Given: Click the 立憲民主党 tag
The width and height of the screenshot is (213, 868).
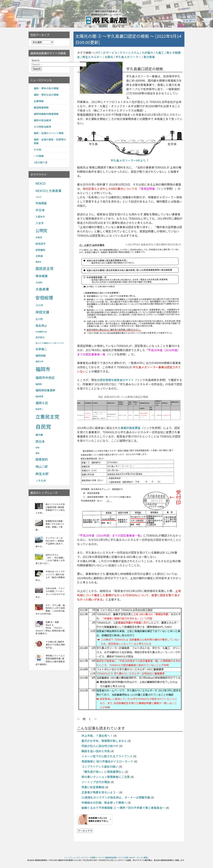Looking at the screenshot, I should (x=47, y=417).
